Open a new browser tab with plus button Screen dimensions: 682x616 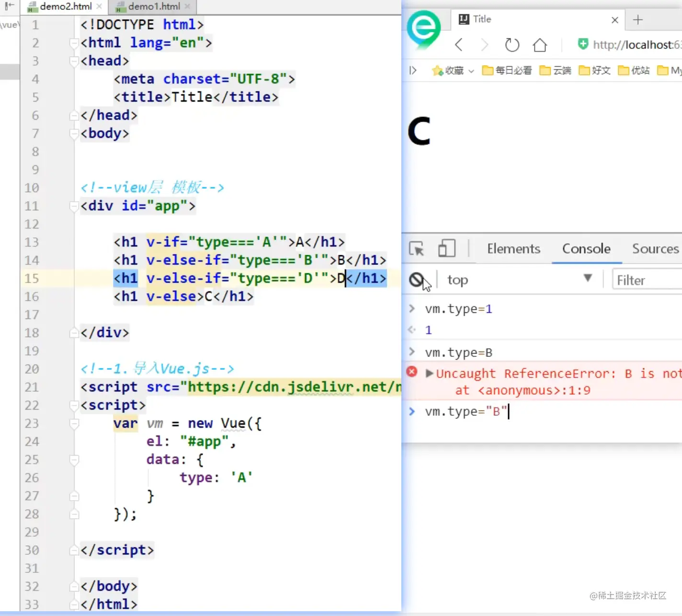tap(638, 20)
